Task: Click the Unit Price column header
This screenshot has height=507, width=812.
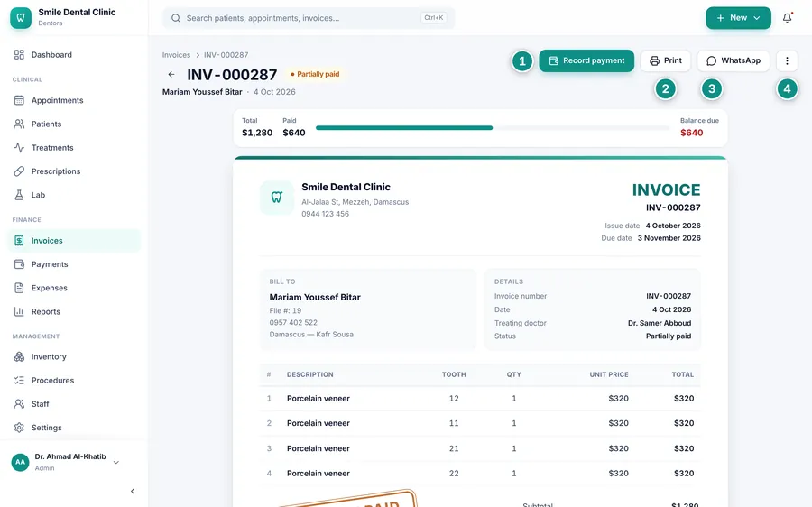Action: (x=609, y=374)
